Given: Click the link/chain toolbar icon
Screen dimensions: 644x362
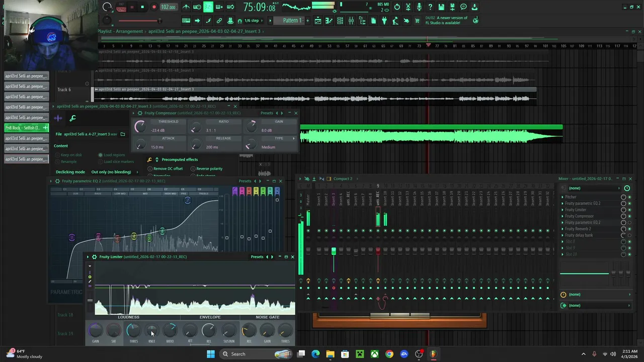Looking at the screenshot, I should tap(219, 21).
